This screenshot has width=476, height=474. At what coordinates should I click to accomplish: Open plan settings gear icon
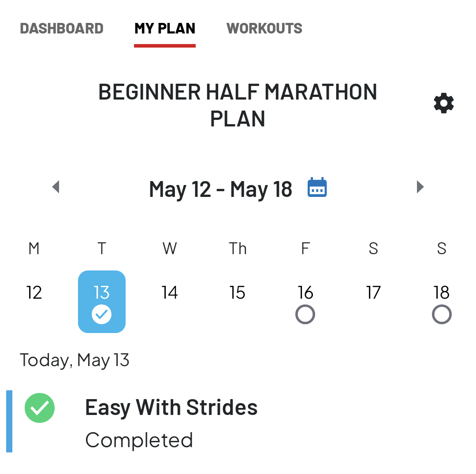tap(443, 103)
